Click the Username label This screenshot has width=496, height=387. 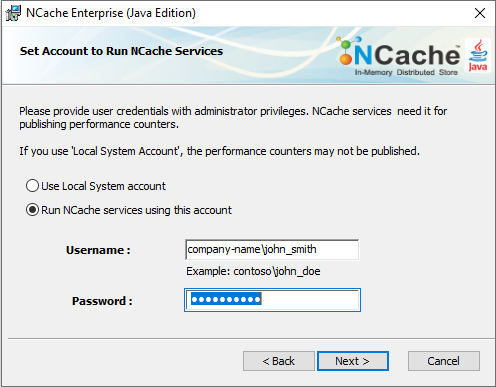click(98, 250)
